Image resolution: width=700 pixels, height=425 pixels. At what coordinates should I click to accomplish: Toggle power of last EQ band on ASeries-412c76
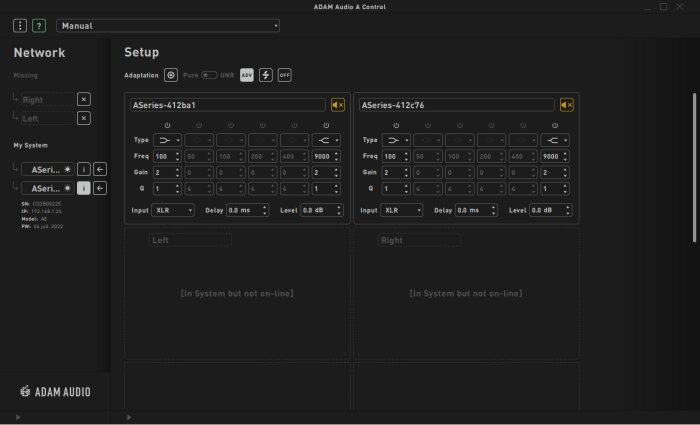(x=555, y=125)
